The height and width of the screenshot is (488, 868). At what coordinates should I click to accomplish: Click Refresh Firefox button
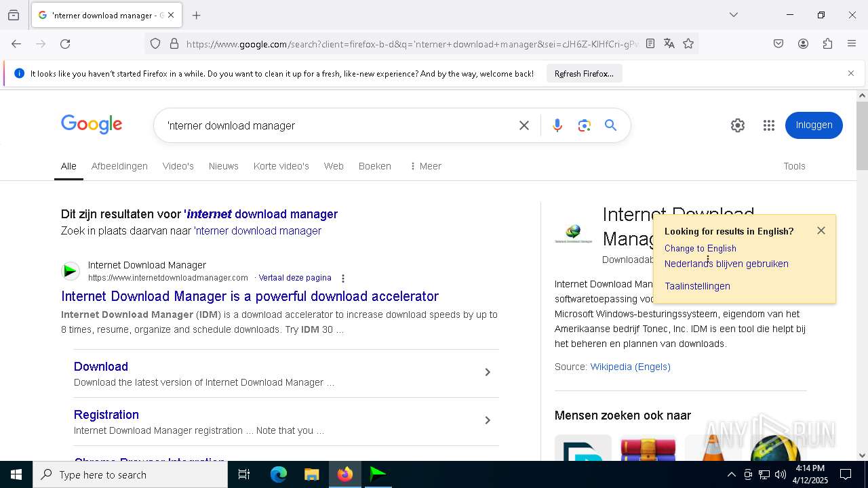pos(584,74)
